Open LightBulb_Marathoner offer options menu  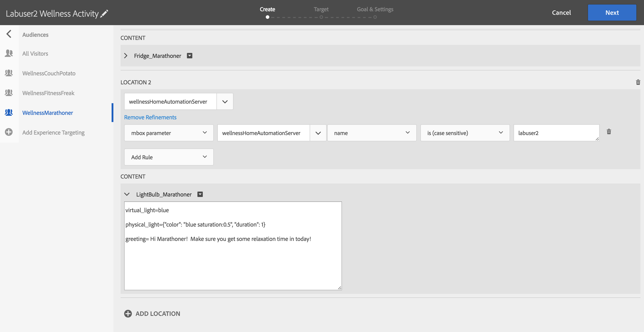coord(200,194)
